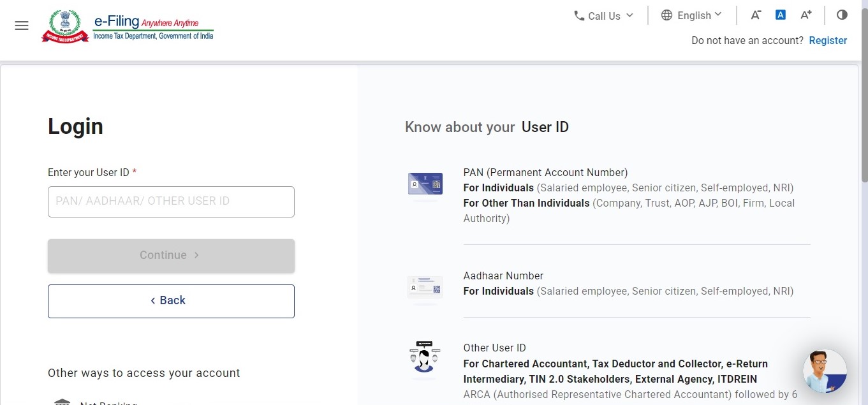Click the globe icon before English
Viewport: 868px width, 405px height.
pyautogui.click(x=666, y=15)
